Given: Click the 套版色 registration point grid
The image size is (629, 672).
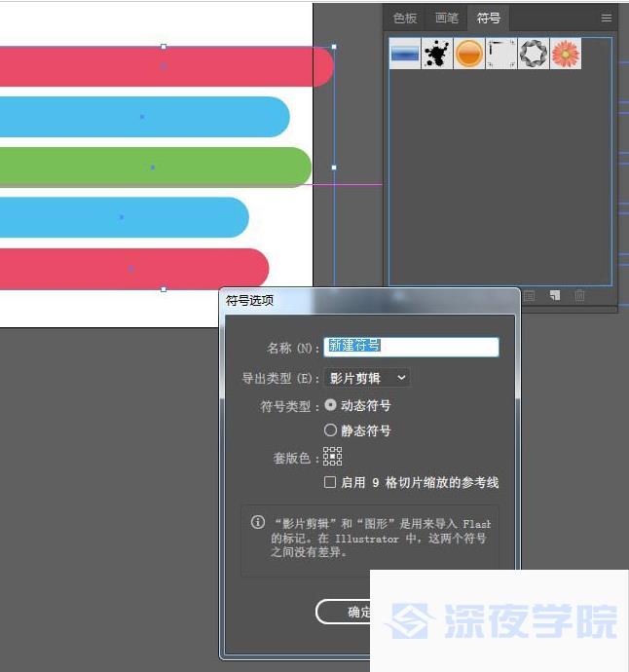Looking at the screenshot, I should point(332,457).
